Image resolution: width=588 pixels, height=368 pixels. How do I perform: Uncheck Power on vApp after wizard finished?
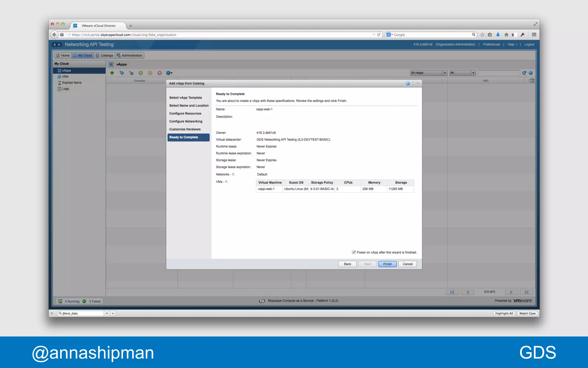coord(354,252)
